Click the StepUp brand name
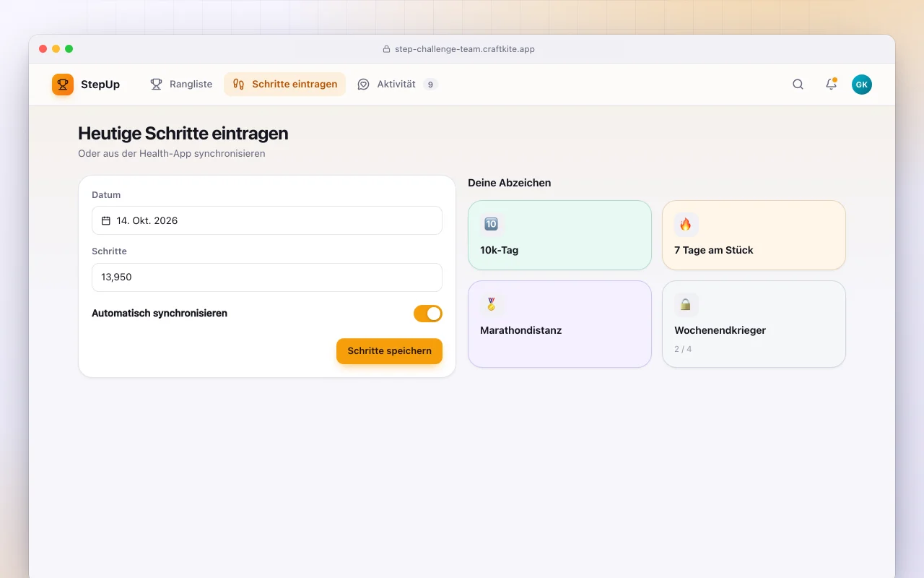924x578 pixels. tap(100, 85)
